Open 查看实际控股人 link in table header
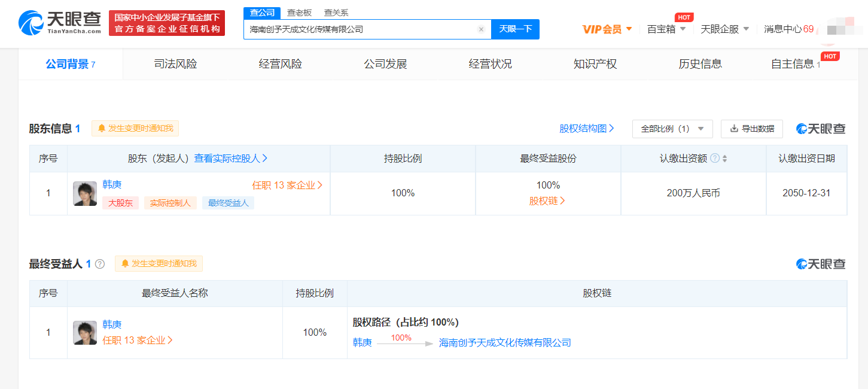The width and height of the screenshot is (868, 389). (x=231, y=159)
